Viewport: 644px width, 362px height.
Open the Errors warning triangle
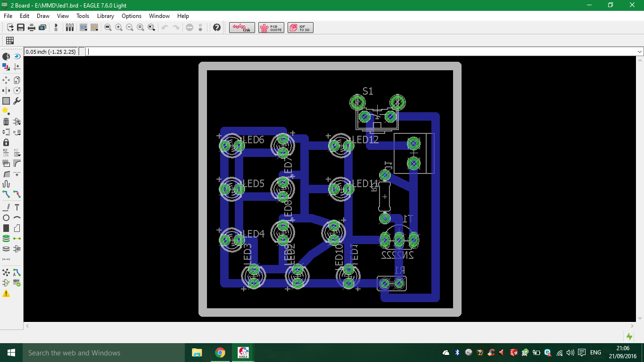pos(6,293)
